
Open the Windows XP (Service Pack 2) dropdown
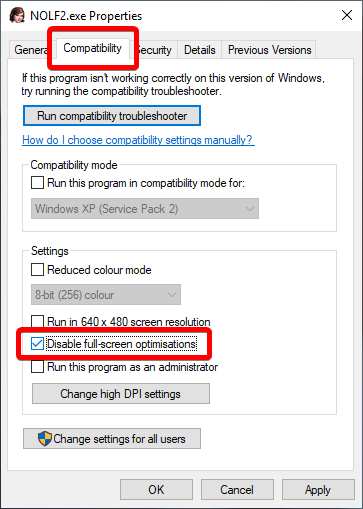coord(145,209)
